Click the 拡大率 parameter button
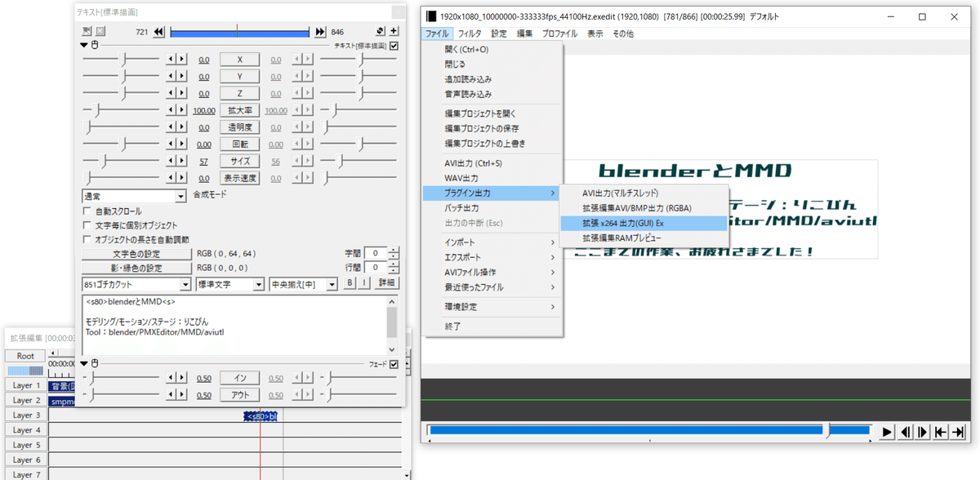 tap(240, 110)
